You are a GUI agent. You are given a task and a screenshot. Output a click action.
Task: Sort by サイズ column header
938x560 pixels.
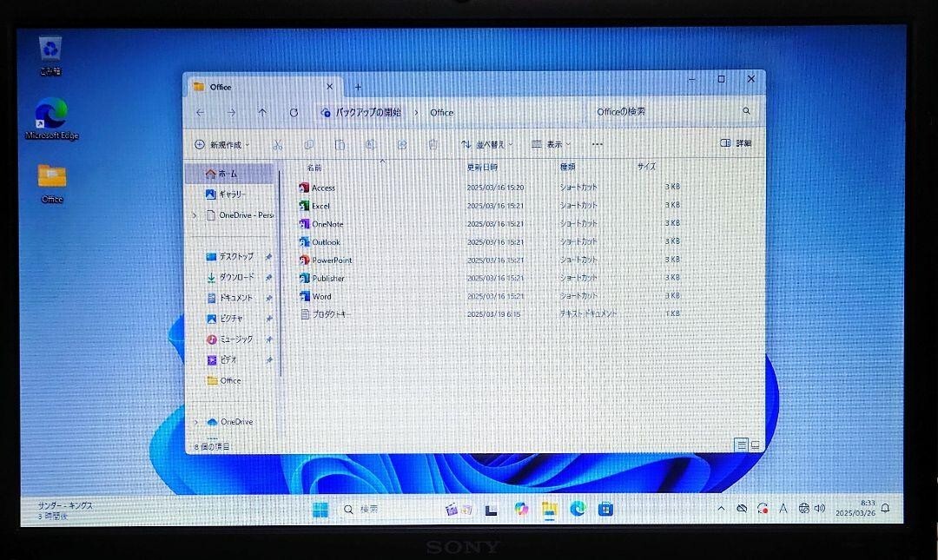(647, 167)
